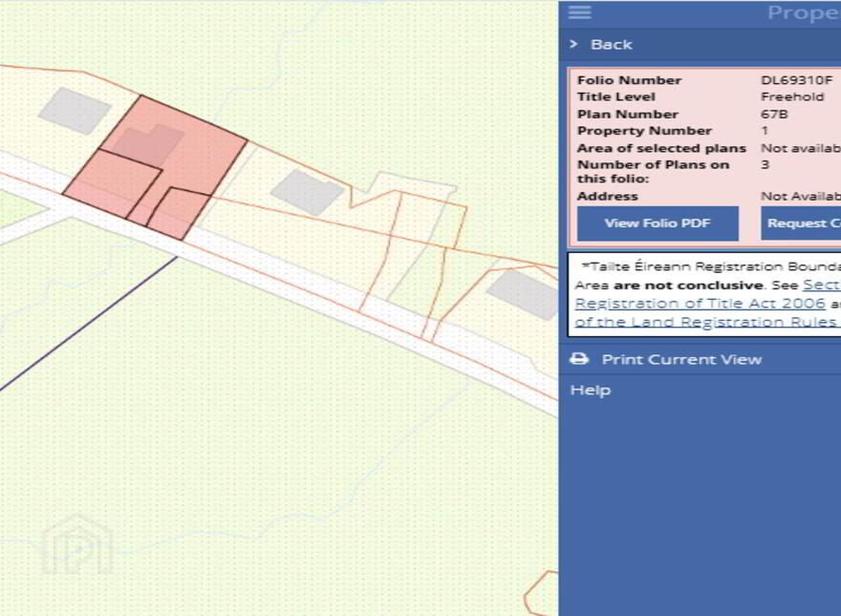Screen dimensions: 841x616
Task: Click the Property Number label
Action: click(644, 131)
